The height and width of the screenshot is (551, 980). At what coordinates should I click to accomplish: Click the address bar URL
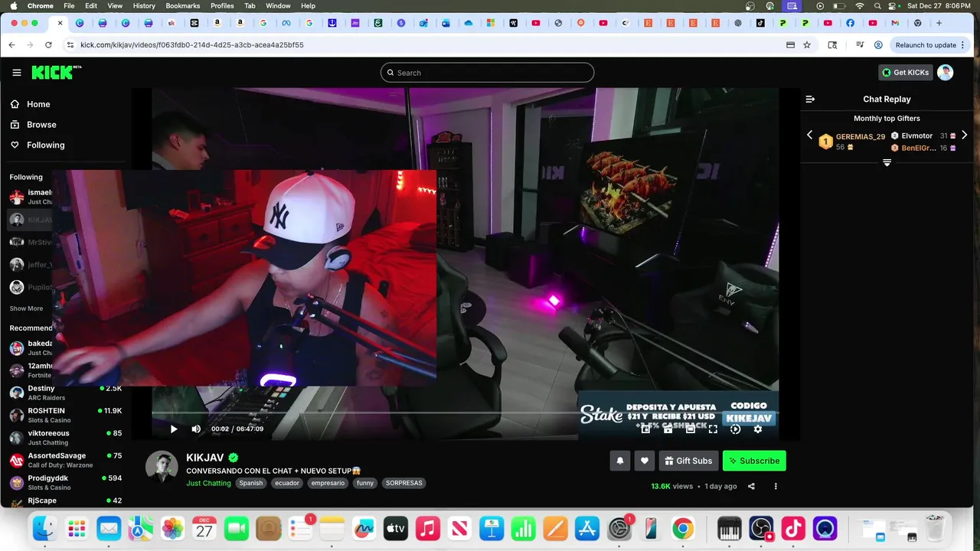click(191, 45)
